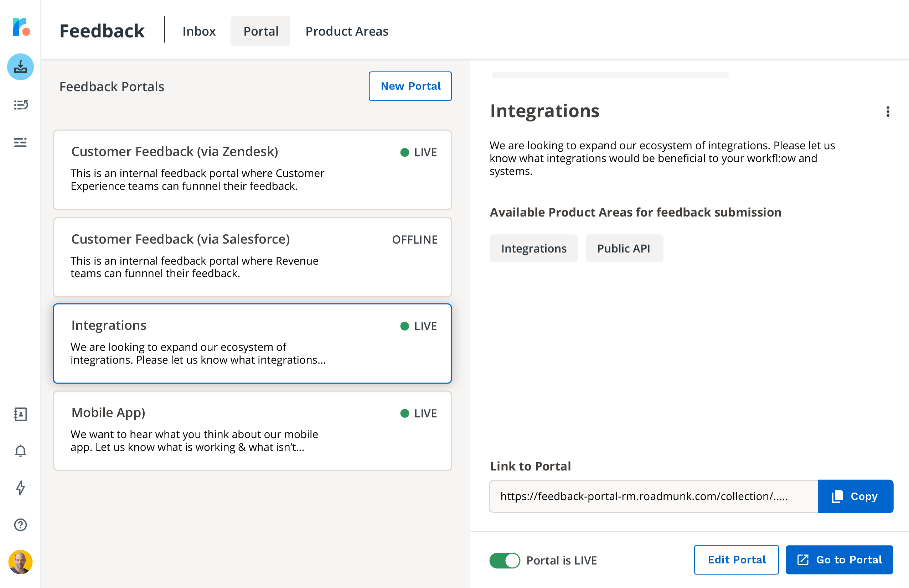The image size is (909, 588).
Task: Select the lightning/integrations icon
Action: (20, 488)
